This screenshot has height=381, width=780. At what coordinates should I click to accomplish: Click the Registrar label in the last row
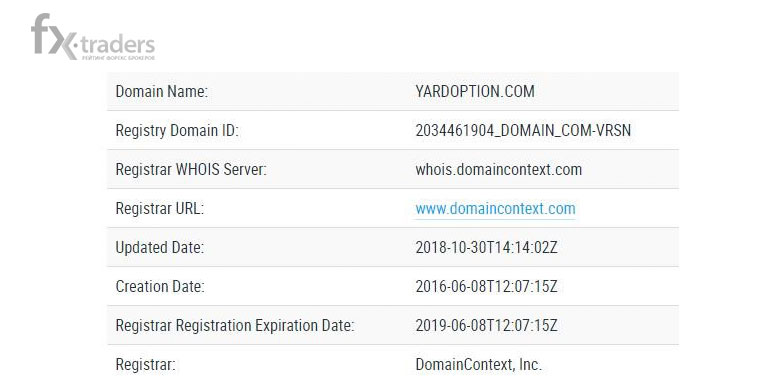(x=145, y=365)
